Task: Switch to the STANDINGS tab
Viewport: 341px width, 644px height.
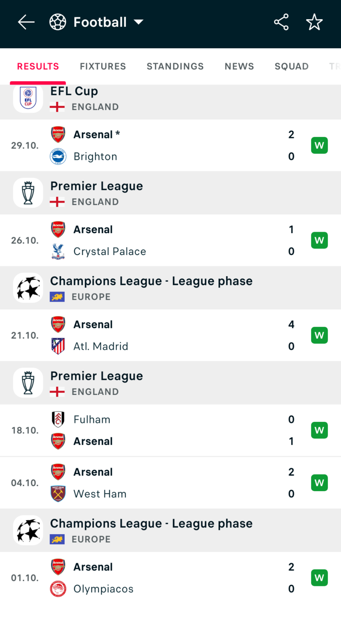Action: [x=175, y=66]
